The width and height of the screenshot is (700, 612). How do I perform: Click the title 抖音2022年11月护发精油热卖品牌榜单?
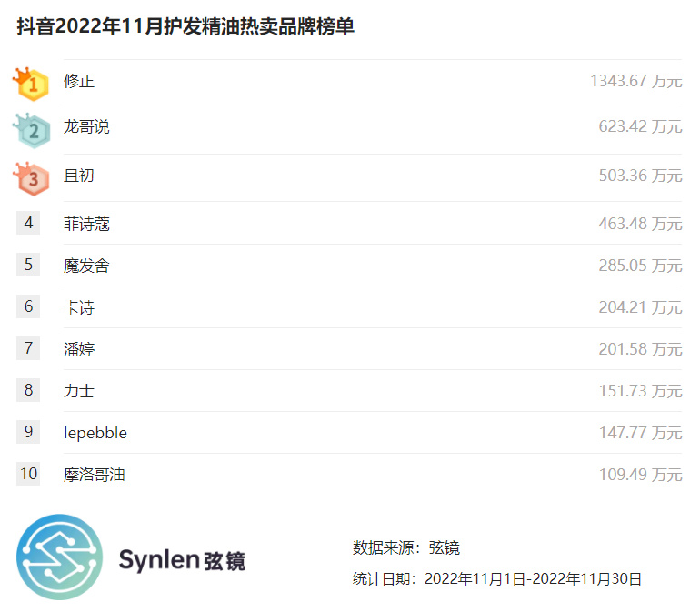185,26
